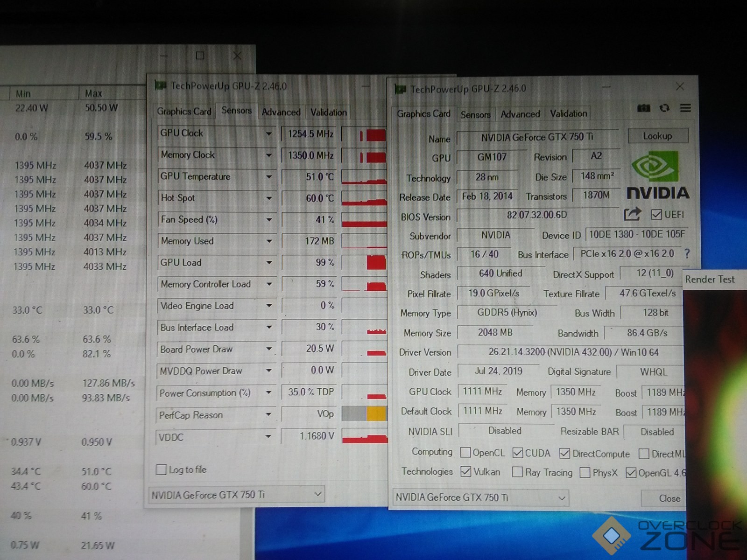Open Advanced tab in the Sensors window
Image resolution: width=747 pixels, height=560 pixels.
[281, 112]
